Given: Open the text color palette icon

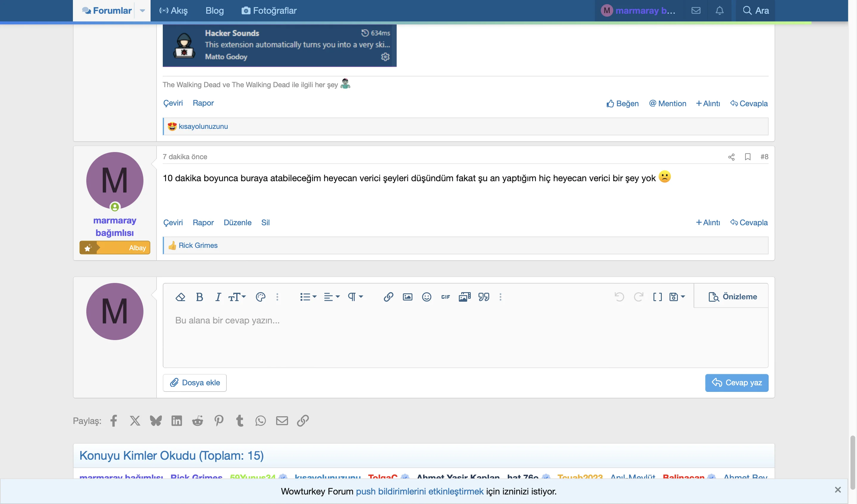Looking at the screenshot, I should 260,297.
